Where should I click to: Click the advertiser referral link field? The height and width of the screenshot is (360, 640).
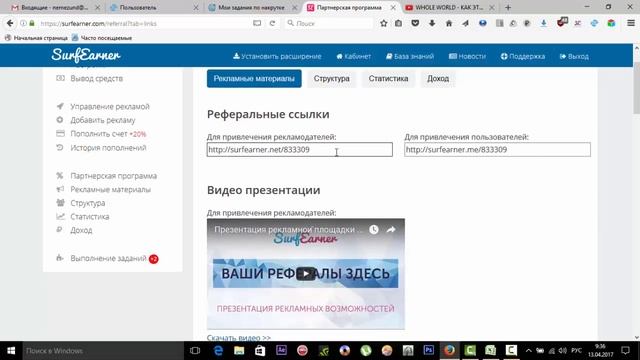pos(300,149)
